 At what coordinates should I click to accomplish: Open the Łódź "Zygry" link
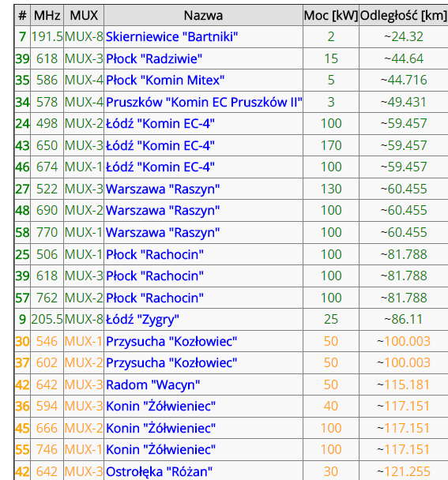coord(142,320)
